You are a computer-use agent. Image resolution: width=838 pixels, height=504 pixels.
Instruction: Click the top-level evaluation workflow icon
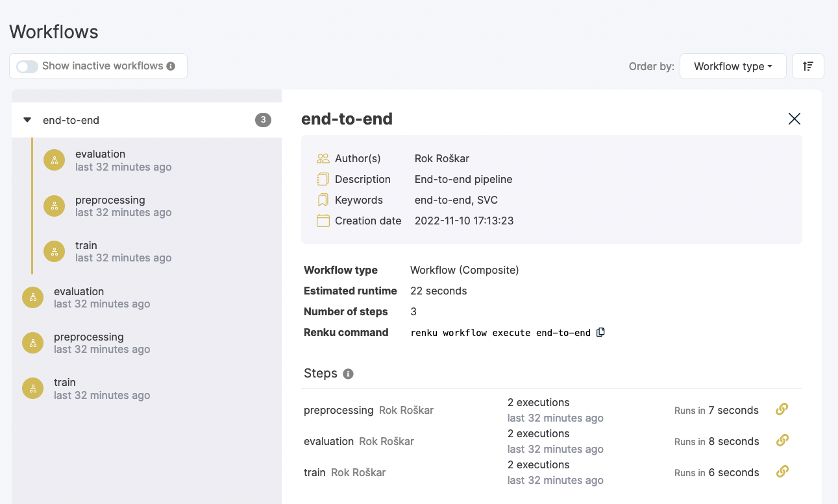click(x=33, y=298)
